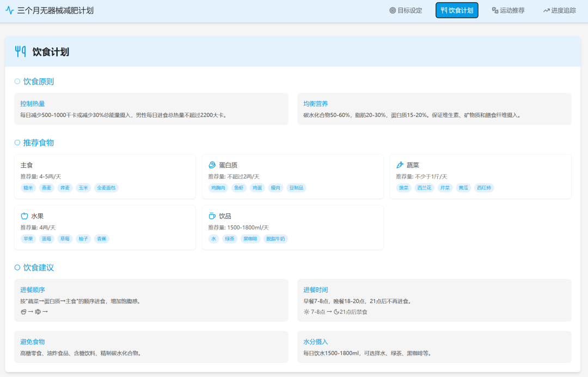
Task: Go to the 进度追踪 tab
Action: pyautogui.click(x=559, y=10)
